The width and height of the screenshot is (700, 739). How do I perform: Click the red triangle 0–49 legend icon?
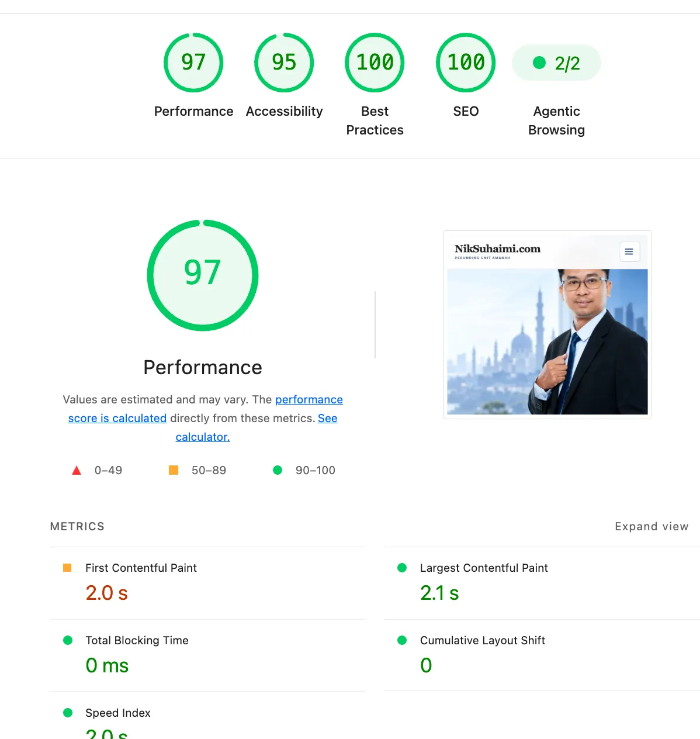tap(77, 470)
